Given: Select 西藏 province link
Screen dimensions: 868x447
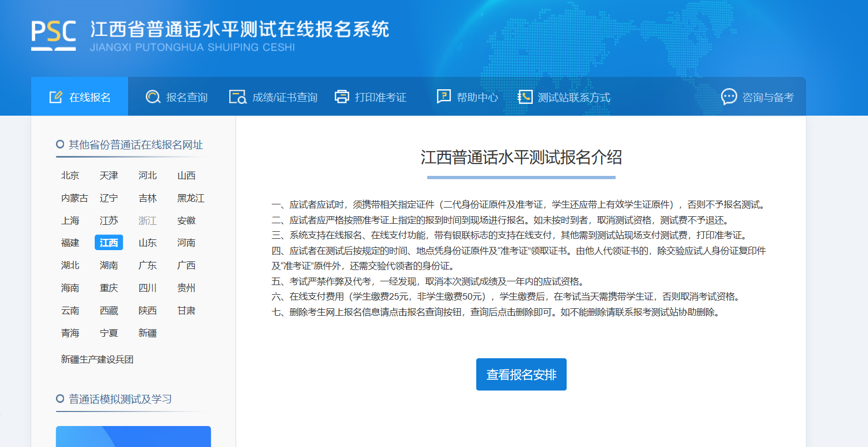Looking at the screenshot, I should tap(109, 310).
